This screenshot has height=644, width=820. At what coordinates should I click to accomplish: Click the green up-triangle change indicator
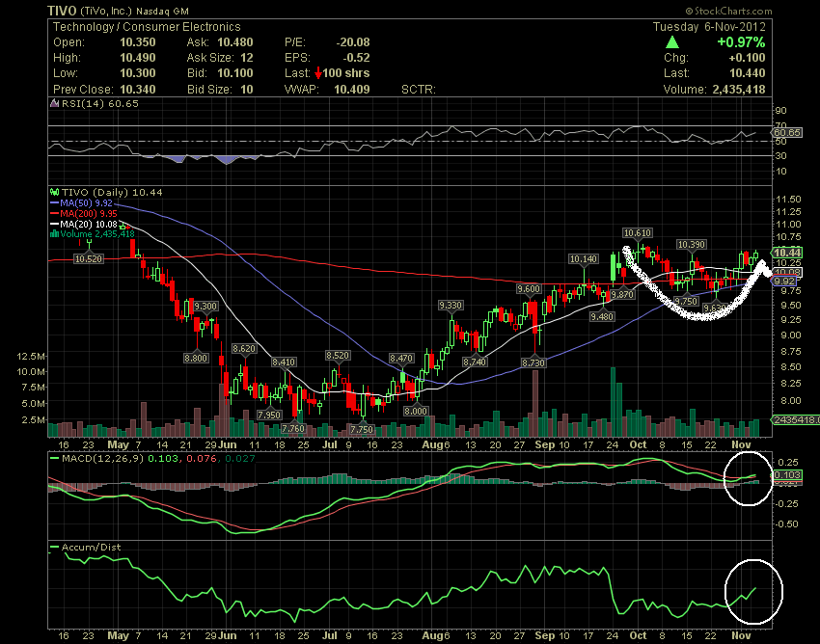pyautogui.click(x=672, y=42)
